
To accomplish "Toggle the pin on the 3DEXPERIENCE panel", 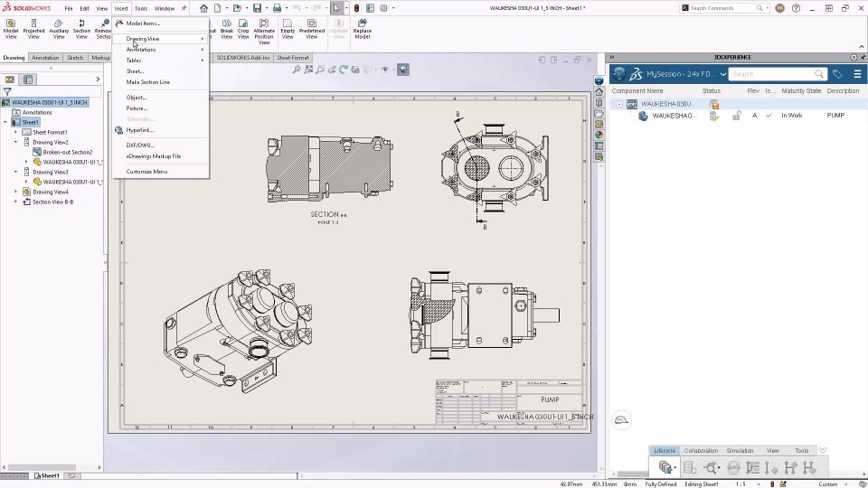I will (x=863, y=58).
